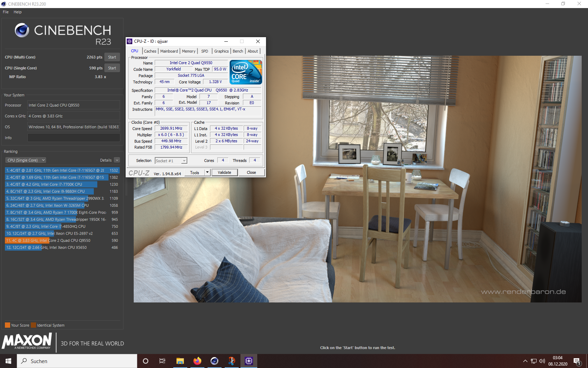Image resolution: width=588 pixels, height=368 pixels.
Task: Open the network status tray icon
Action: (534, 361)
